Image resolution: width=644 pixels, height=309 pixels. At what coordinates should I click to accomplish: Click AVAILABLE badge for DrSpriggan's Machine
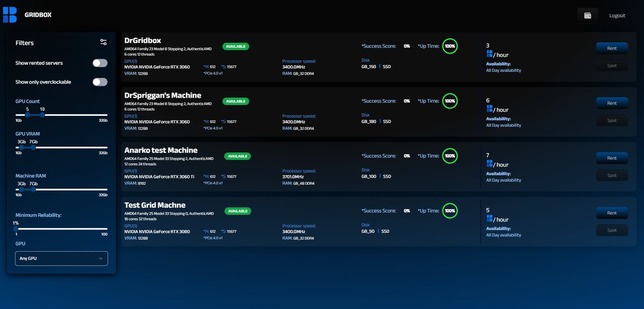pos(236,101)
